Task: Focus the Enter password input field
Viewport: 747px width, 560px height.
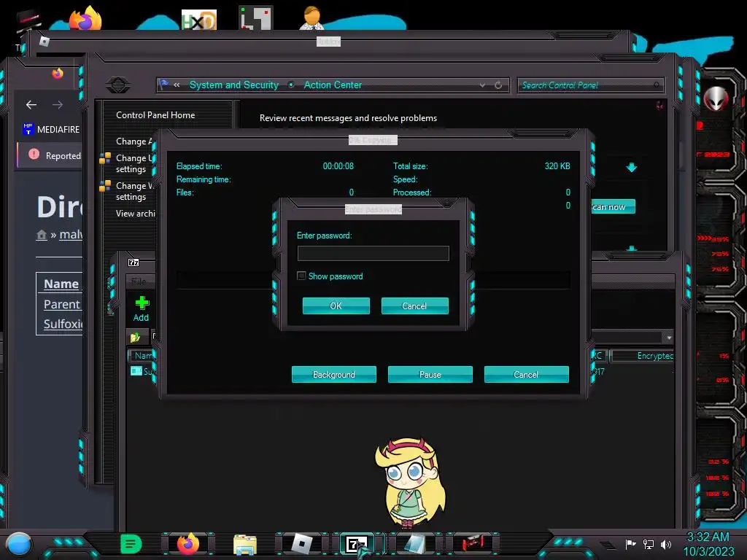Action: (x=373, y=253)
